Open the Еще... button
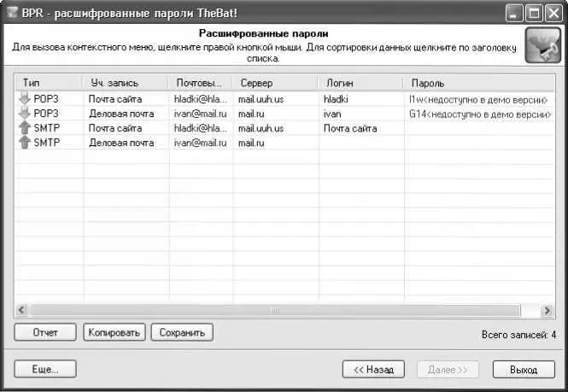Image resolution: width=568 pixels, height=392 pixels. 45,369
